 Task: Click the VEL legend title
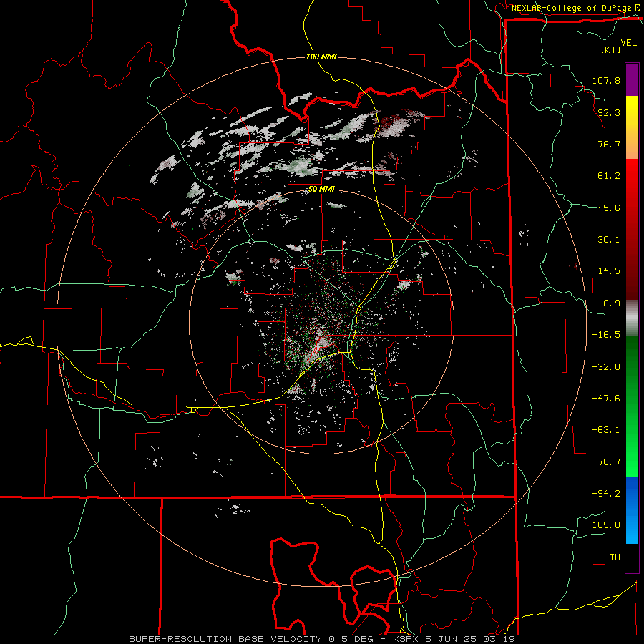coord(628,43)
